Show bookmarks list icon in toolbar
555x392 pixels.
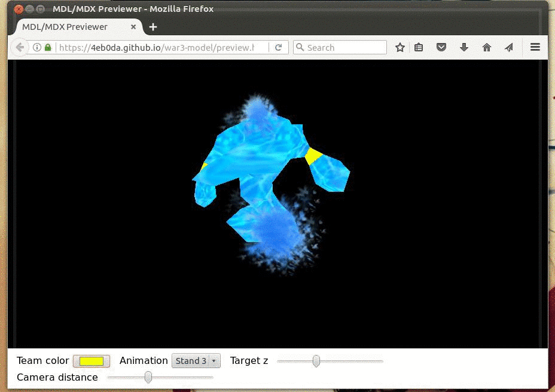[x=419, y=47]
